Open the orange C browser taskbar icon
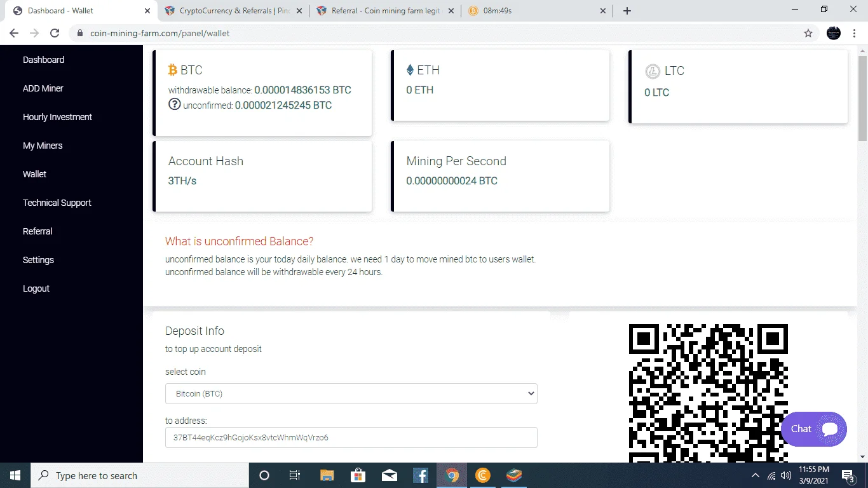 (483, 475)
